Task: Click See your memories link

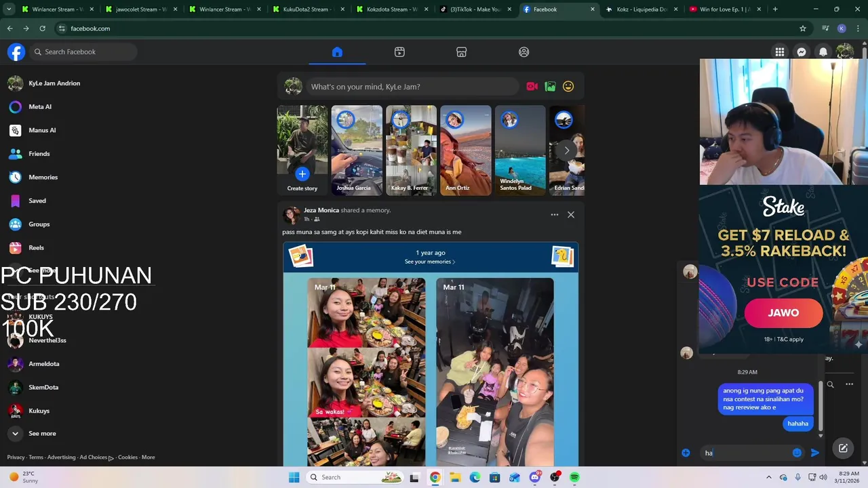Action: point(430,262)
